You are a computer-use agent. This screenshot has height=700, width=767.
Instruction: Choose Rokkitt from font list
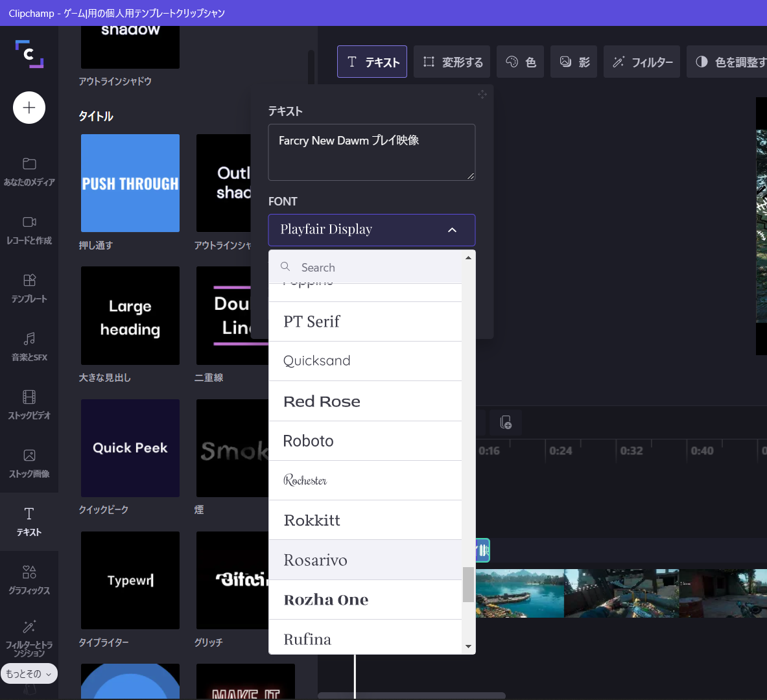(x=365, y=520)
